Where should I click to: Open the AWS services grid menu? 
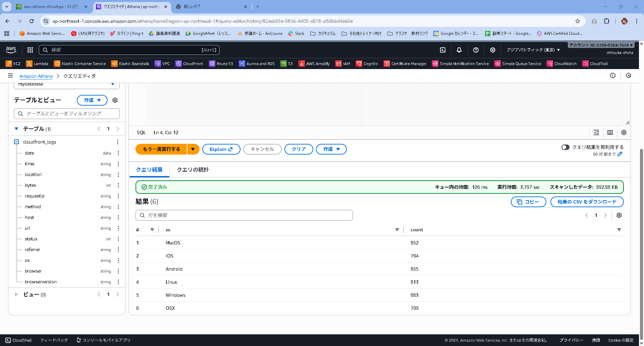(30, 50)
